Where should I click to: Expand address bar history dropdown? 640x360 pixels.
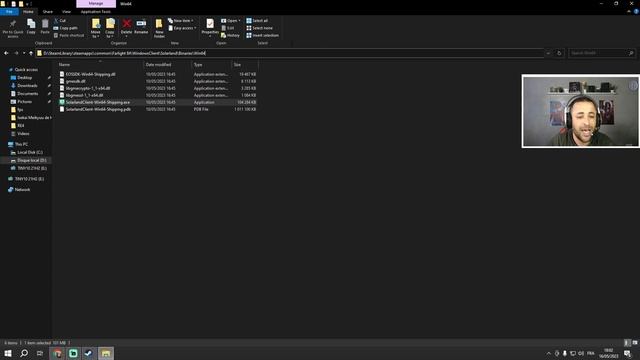click(548, 53)
